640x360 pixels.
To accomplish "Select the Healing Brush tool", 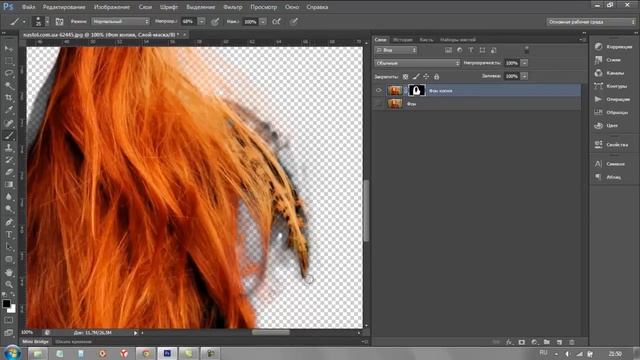I will (9, 123).
